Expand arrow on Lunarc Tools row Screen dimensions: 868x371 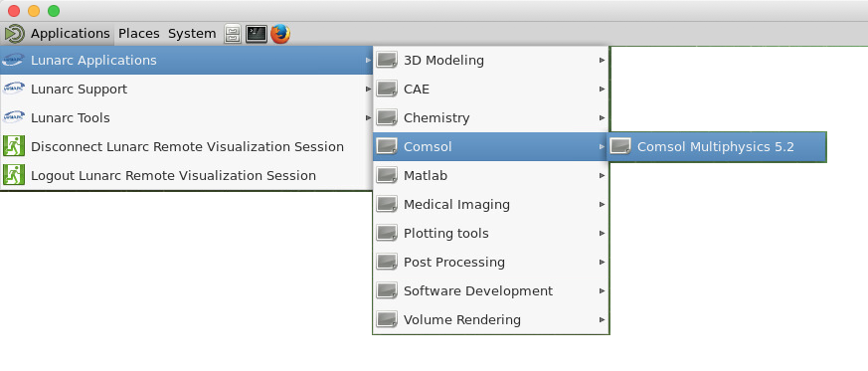point(369,118)
